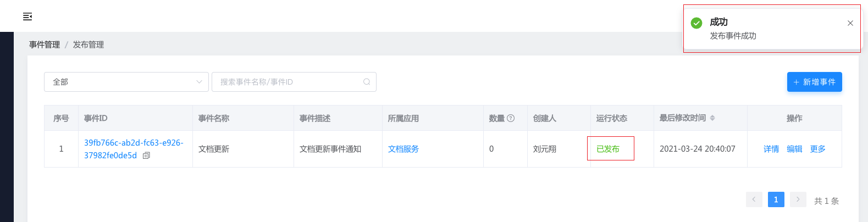Click 事件管理 in the breadcrumb
The height and width of the screenshot is (222, 868).
[45, 45]
